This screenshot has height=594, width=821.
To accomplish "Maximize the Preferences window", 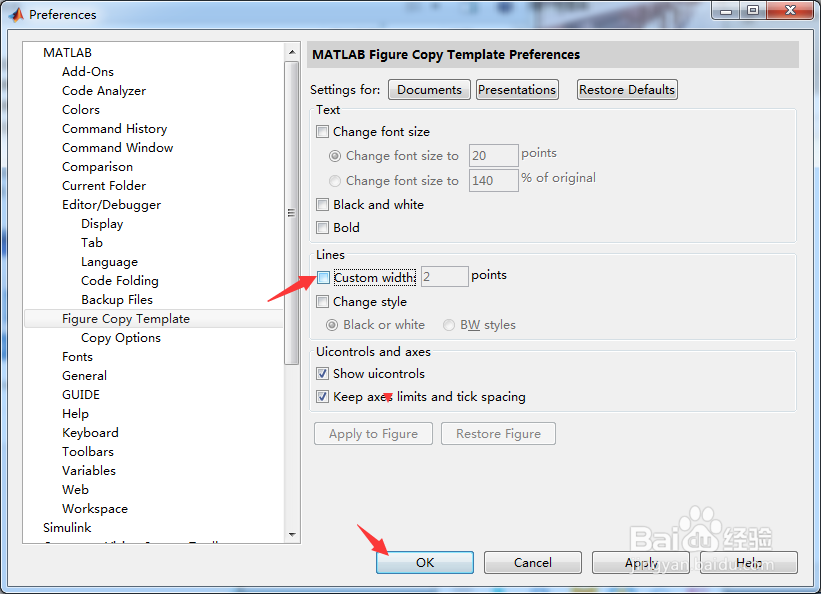I will tap(753, 11).
